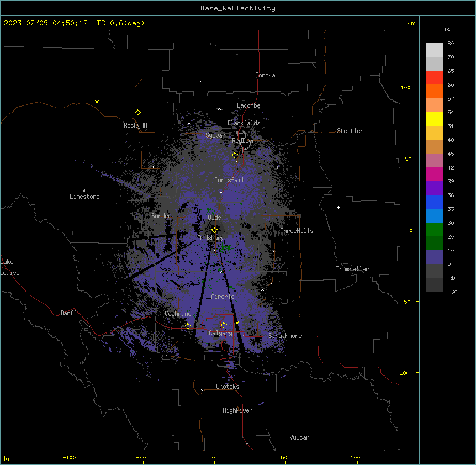
Task: Click the Limestone label text
Action: click(84, 197)
